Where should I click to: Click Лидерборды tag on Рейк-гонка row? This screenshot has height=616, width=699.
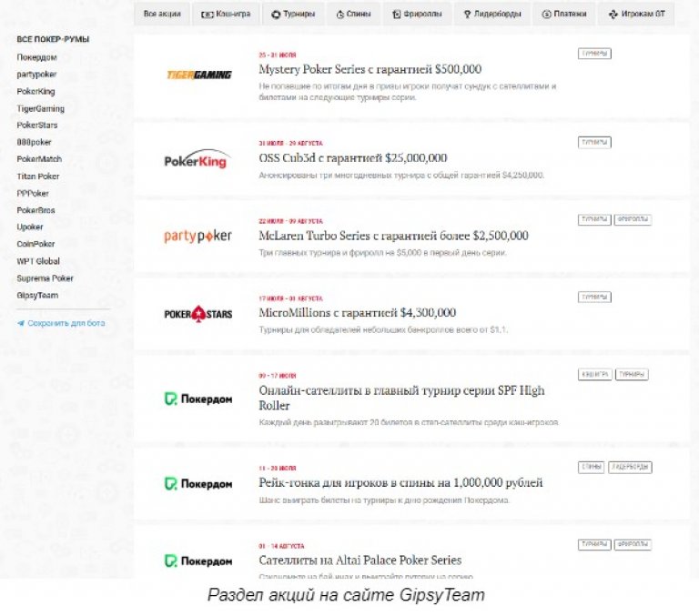pos(630,467)
